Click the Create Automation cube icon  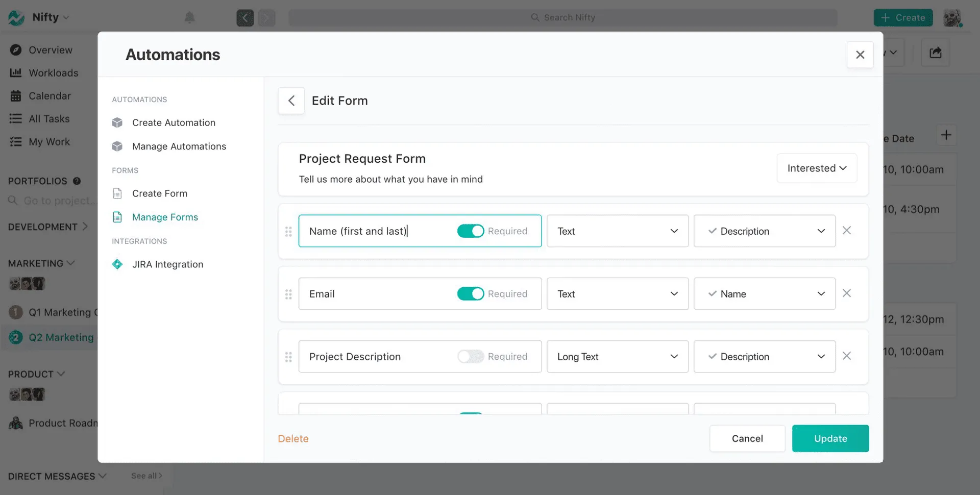tap(117, 122)
